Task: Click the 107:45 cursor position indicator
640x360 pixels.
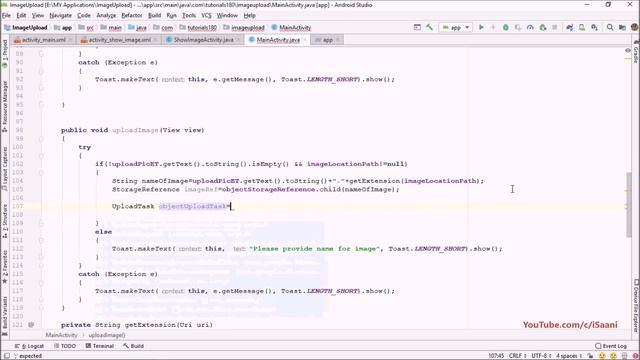Action: (496, 356)
